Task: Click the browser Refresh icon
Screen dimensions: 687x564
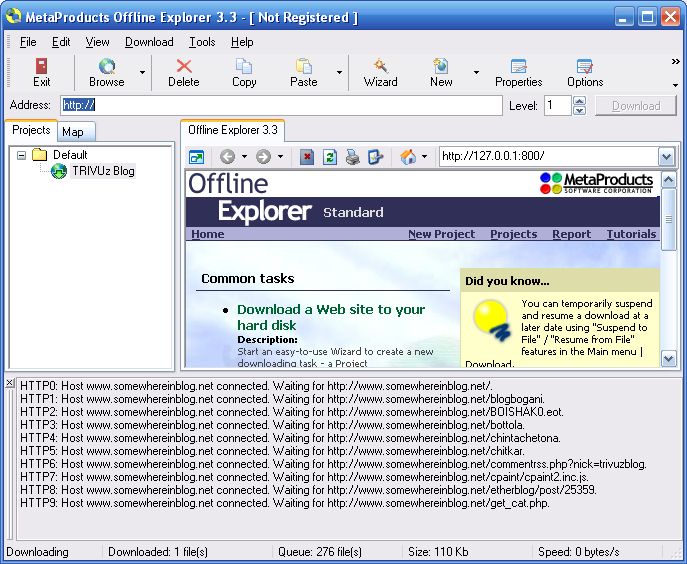Action: point(329,156)
